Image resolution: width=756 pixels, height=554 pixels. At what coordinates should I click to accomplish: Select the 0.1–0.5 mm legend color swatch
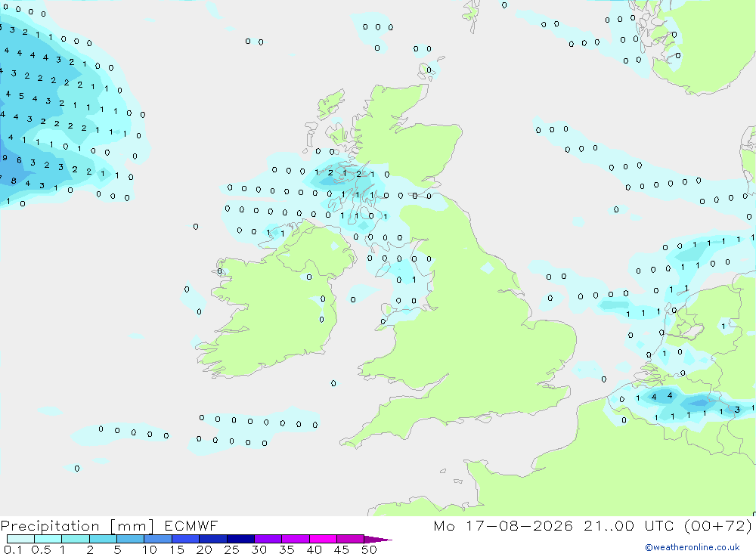[20, 539]
